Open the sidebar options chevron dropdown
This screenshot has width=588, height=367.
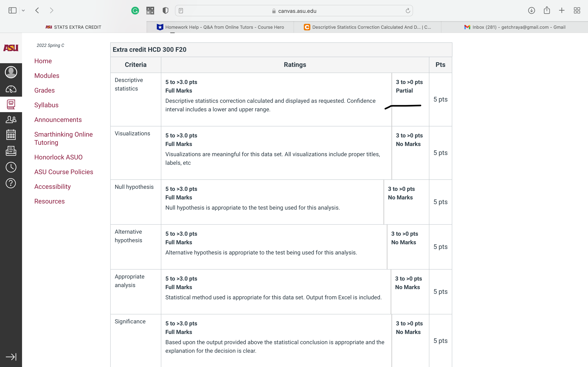coord(23,10)
